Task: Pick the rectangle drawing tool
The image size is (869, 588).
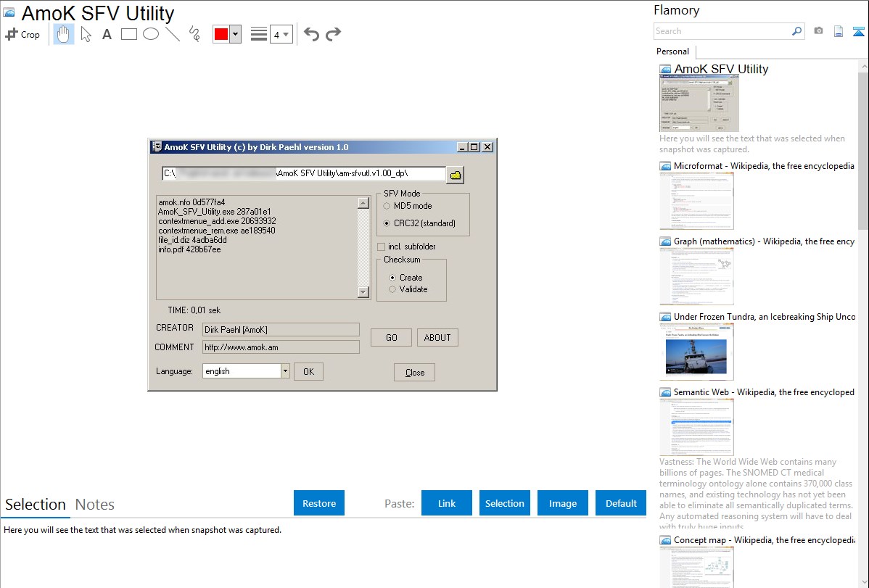Action: click(128, 34)
